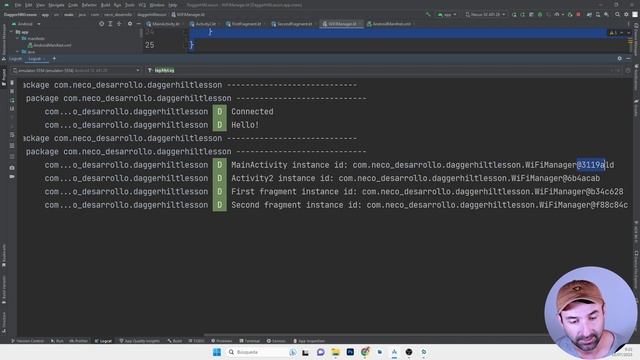Collapse the manifests folder node
Viewport: 640px width, 360px height.
(18, 38)
